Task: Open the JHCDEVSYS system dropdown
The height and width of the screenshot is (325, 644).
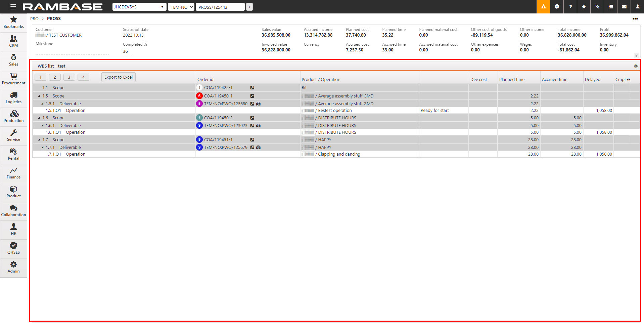Action: [x=139, y=7]
